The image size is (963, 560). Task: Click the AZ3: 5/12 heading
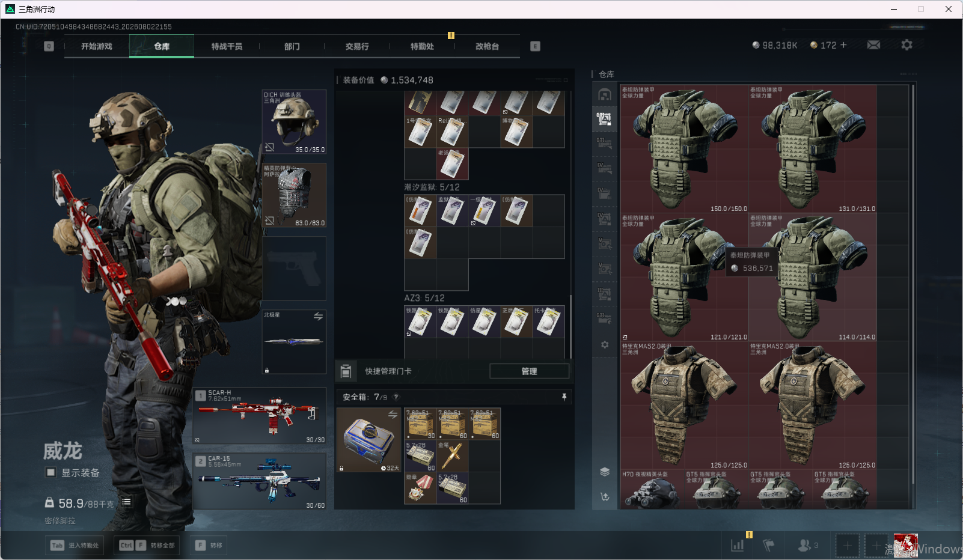click(424, 298)
